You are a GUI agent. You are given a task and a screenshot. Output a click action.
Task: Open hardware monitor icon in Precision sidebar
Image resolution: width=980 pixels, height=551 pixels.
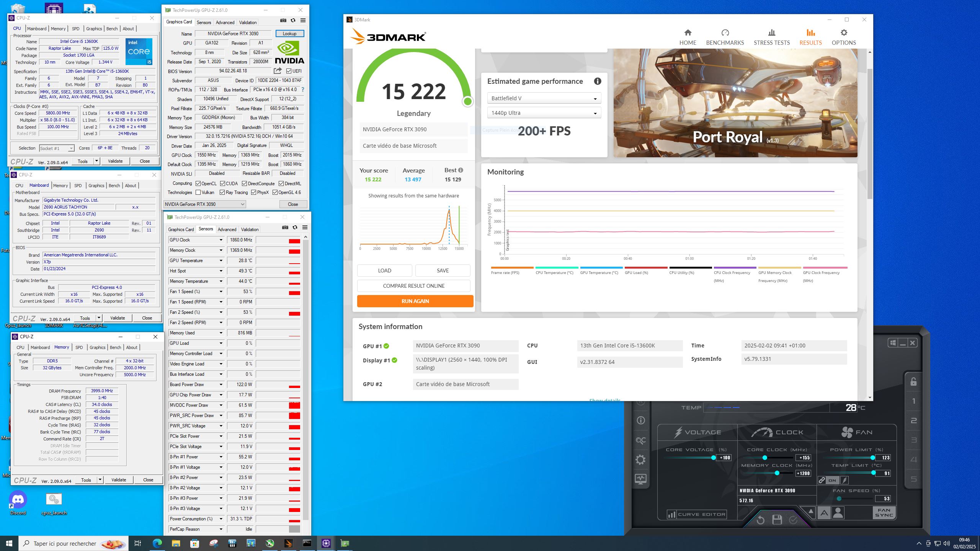tap(640, 479)
